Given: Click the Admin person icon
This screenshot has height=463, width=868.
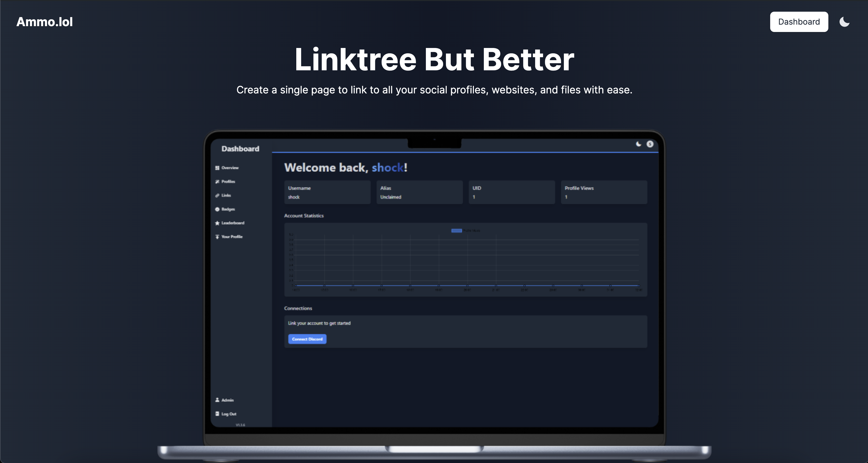Looking at the screenshot, I should click(217, 400).
